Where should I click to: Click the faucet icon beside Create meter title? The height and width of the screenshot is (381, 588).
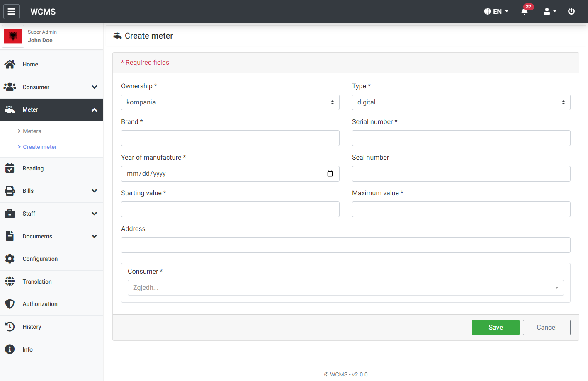pyautogui.click(x=118, y=36)
